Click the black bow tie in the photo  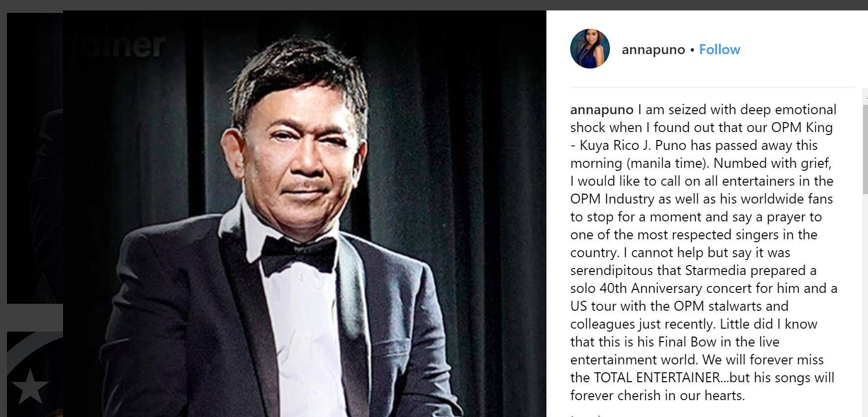click(x=299, y=252)
